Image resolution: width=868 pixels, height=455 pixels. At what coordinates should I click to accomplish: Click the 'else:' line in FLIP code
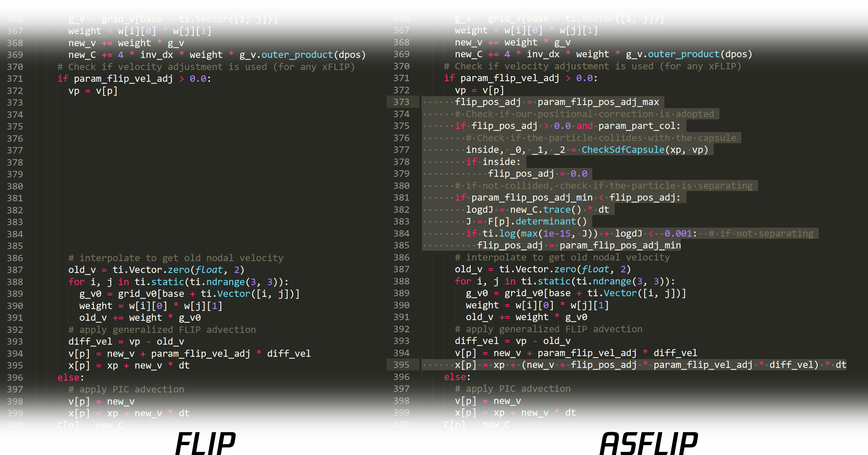pos(71,378)
